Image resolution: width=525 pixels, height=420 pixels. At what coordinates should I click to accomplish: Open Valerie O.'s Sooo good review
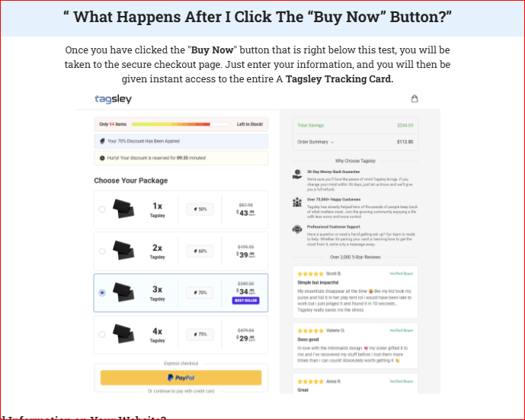355,345
